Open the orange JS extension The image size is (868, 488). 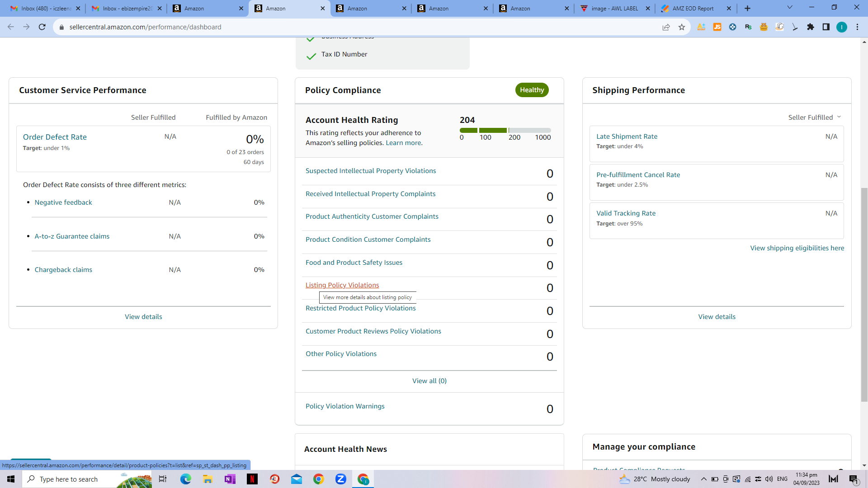(x=717, y=27)
